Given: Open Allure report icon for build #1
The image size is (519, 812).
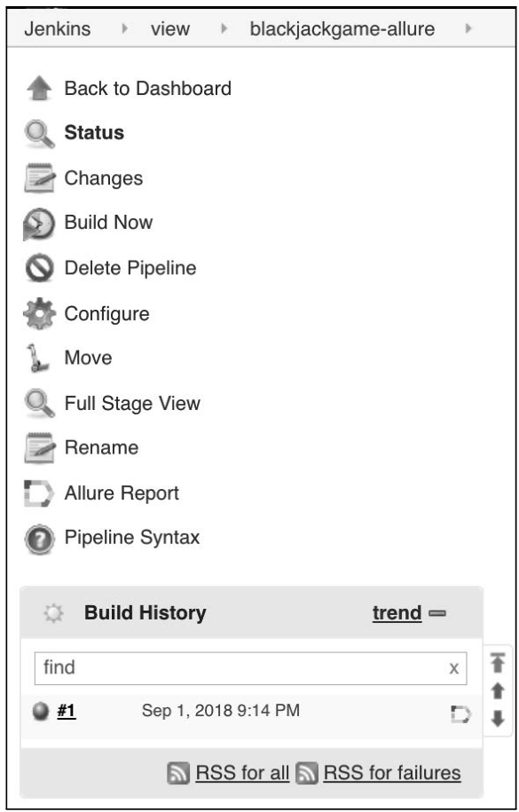Looking at the screenshot, I should click(460, 714).
